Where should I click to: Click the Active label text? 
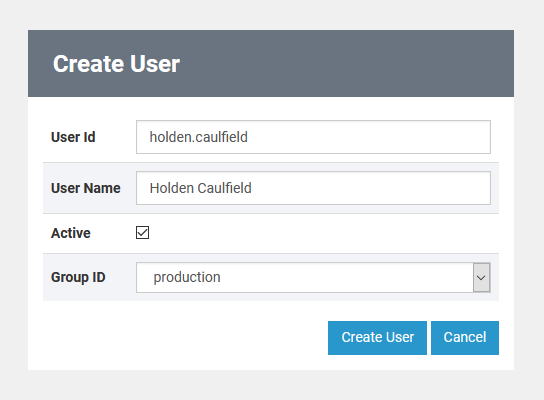coord(71,233)
